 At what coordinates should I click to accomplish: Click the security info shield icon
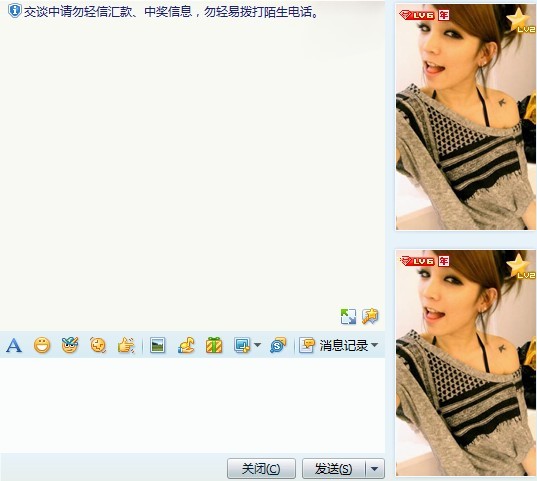(x=14, y=11)
